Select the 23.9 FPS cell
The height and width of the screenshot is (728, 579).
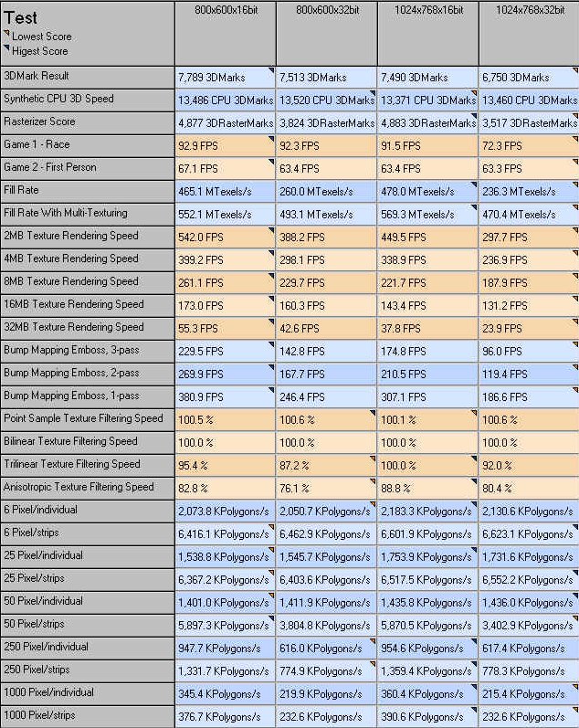[x=529, y=328]
